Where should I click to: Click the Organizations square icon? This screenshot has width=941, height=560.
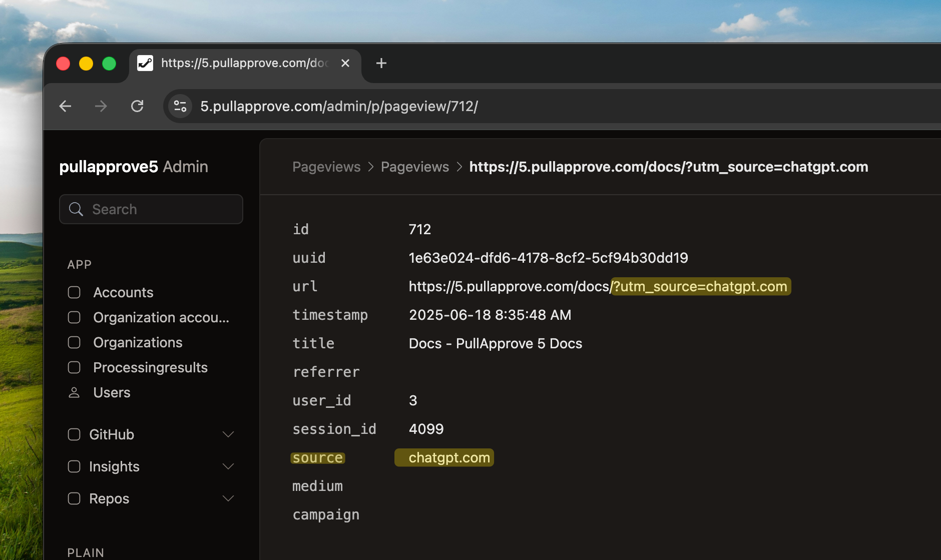click(x=74, y=342)
